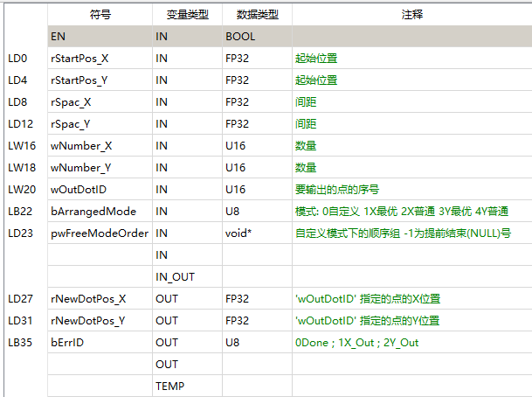Click the IN_OUT variable type cell

[187, 276]
